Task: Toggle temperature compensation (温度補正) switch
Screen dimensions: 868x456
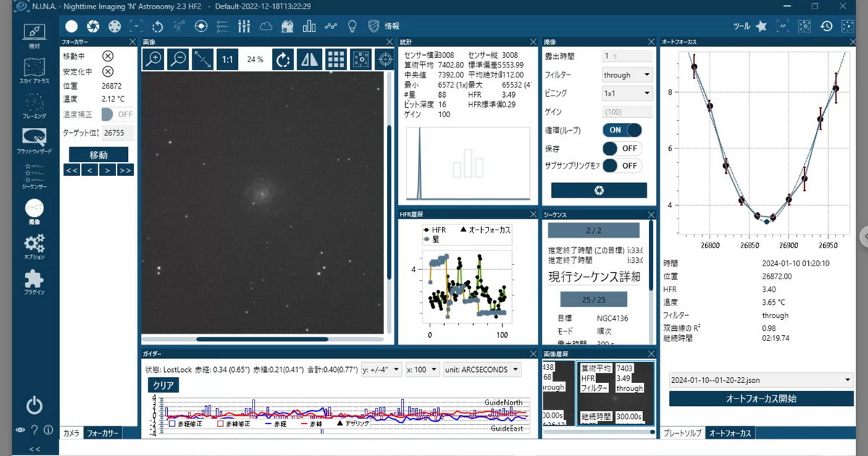Action: (117, 114)
